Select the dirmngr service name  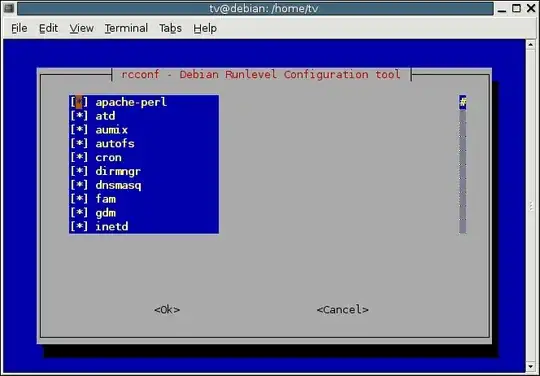(x=118, y=171)
